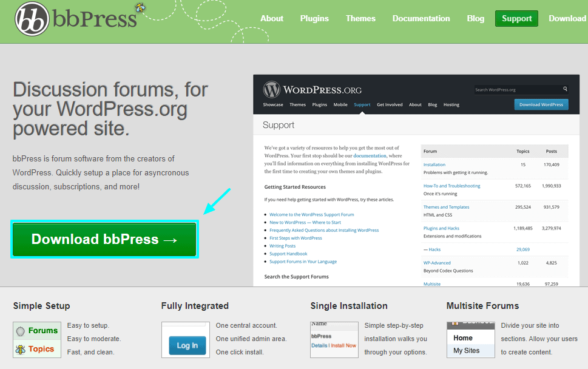588x369 pixels.
Task: Click Install Now in Single Installation thumbnail
Action: point(343,345)
